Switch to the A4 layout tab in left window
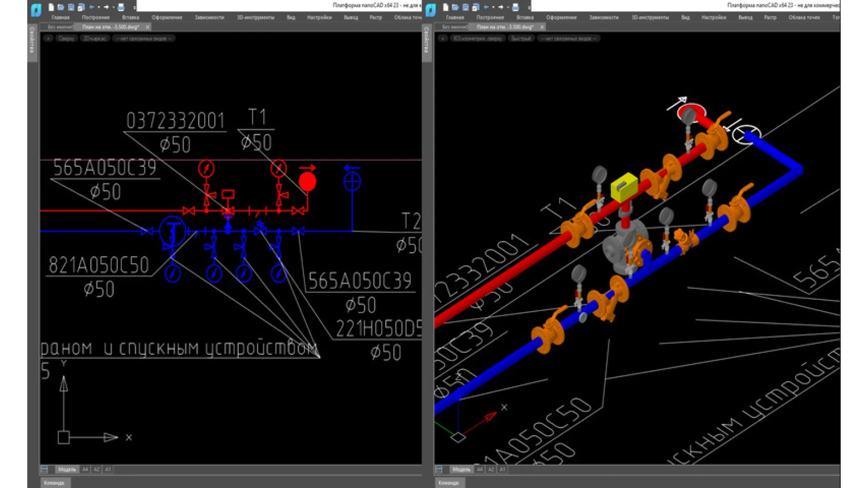 click(x=85, y=470)
